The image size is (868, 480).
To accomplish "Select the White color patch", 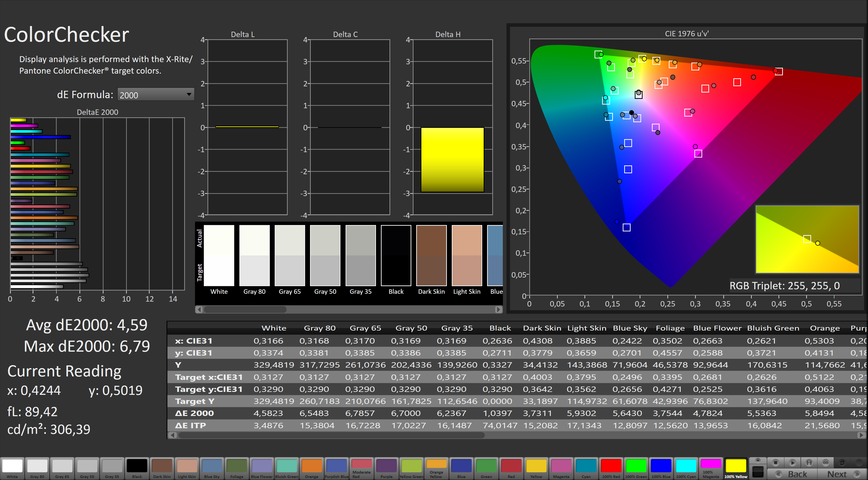I will tap(13, 468).
